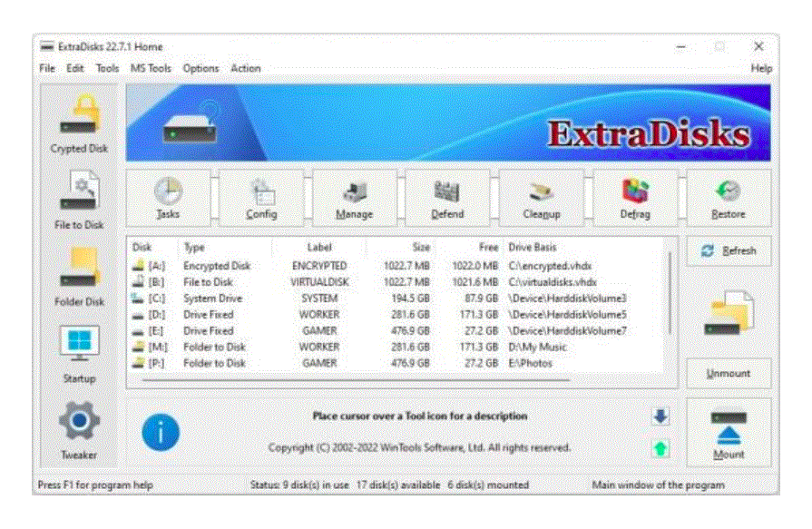Sort list by Label column header

tap(319, 247)
